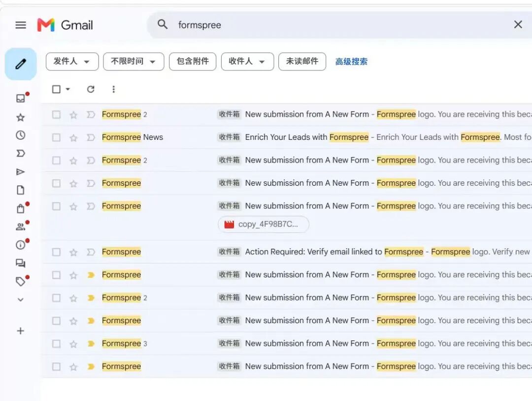Open Sent mail via paper-plane icon
The height and width of the screenshot is (401, 532).
[x=21, y=171]
